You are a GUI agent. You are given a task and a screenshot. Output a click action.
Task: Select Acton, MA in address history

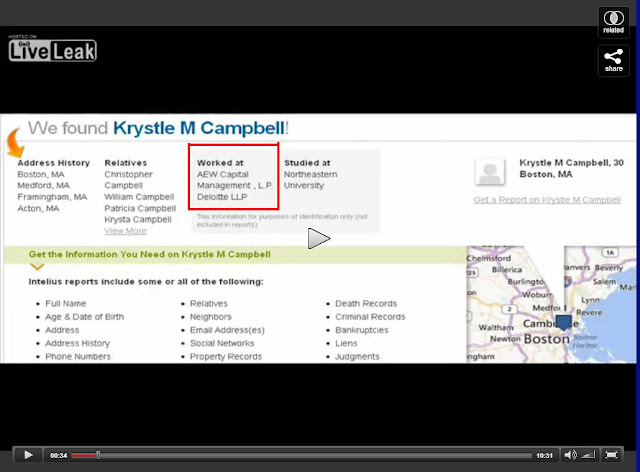tap(38, 209)
